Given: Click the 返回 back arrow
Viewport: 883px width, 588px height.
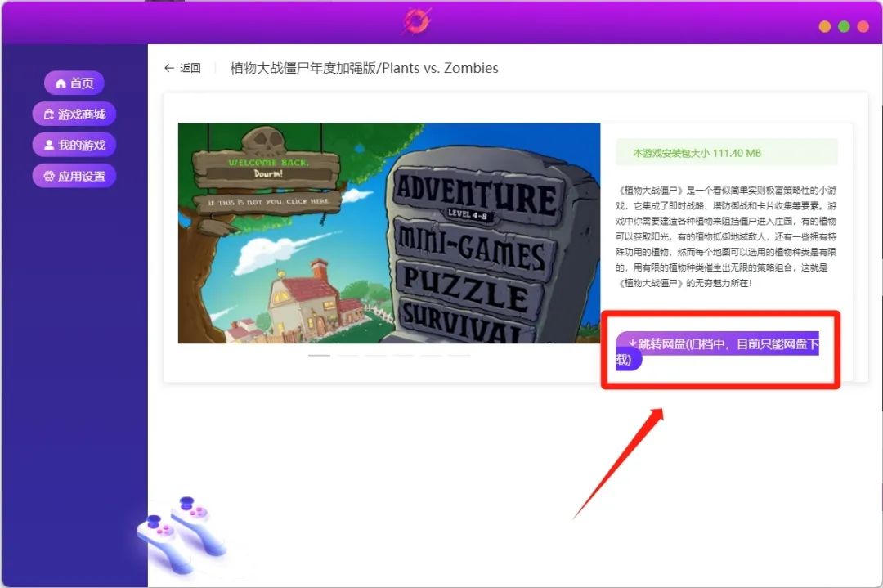Looking at the screenshot, I should (182, 68).
